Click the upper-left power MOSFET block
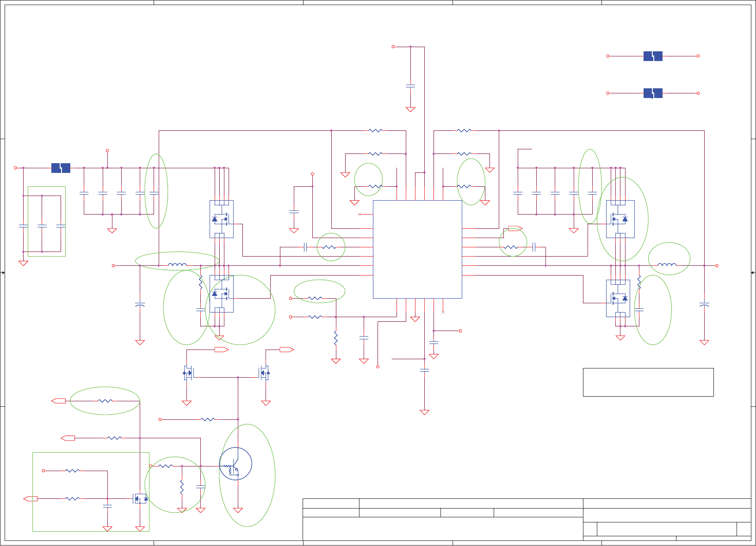 click(221, 219)
